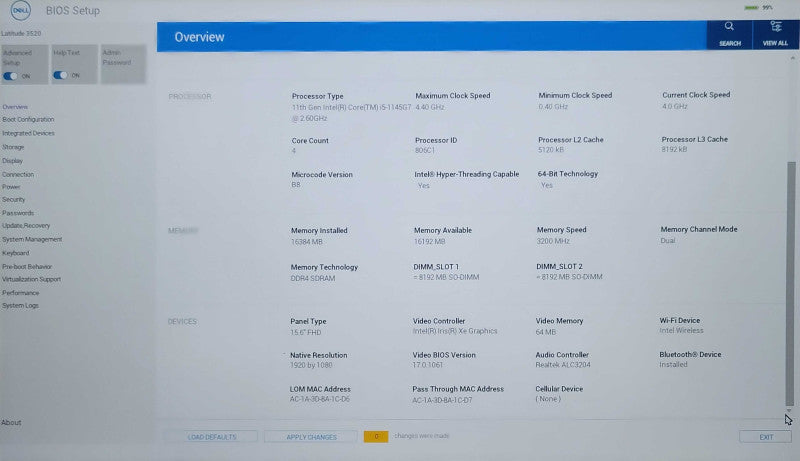Click the scrollbar up arrow

[792, 58]
